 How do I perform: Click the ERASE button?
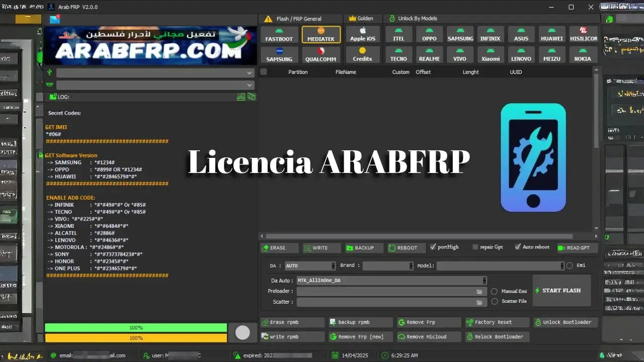pos(279,248)
